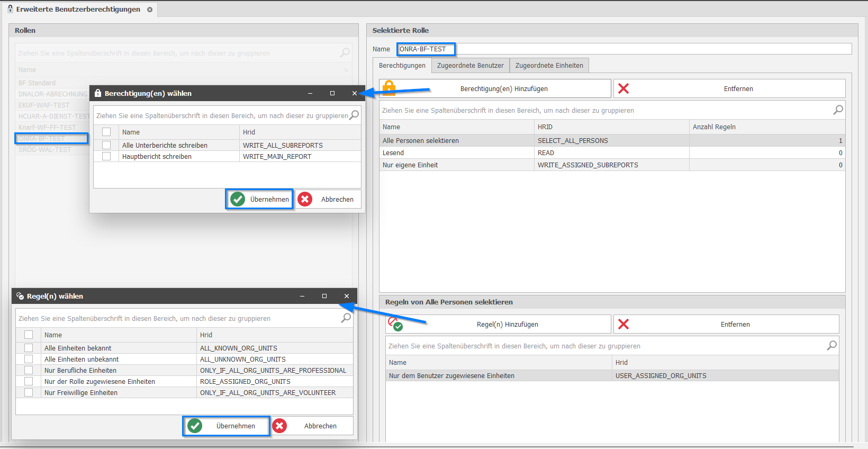Select the Lesend permission row
Screen dimensions: 868x449
tap(455, 153)
